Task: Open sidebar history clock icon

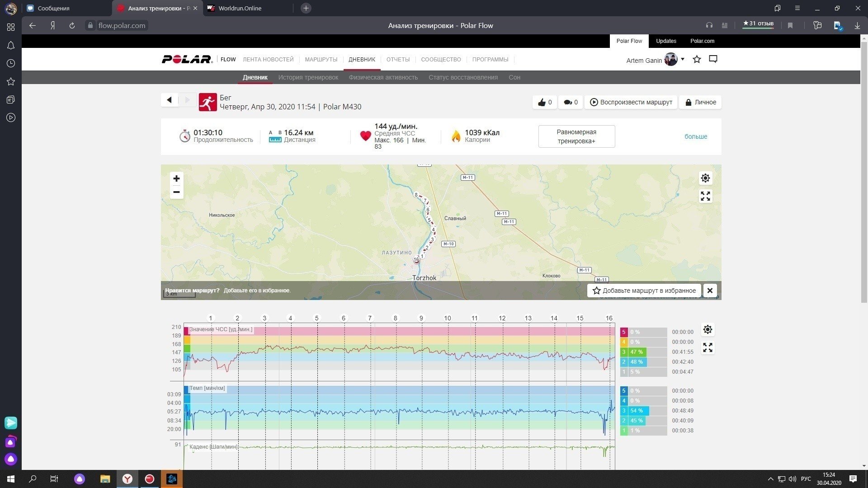Action: (x=11, y=63)
